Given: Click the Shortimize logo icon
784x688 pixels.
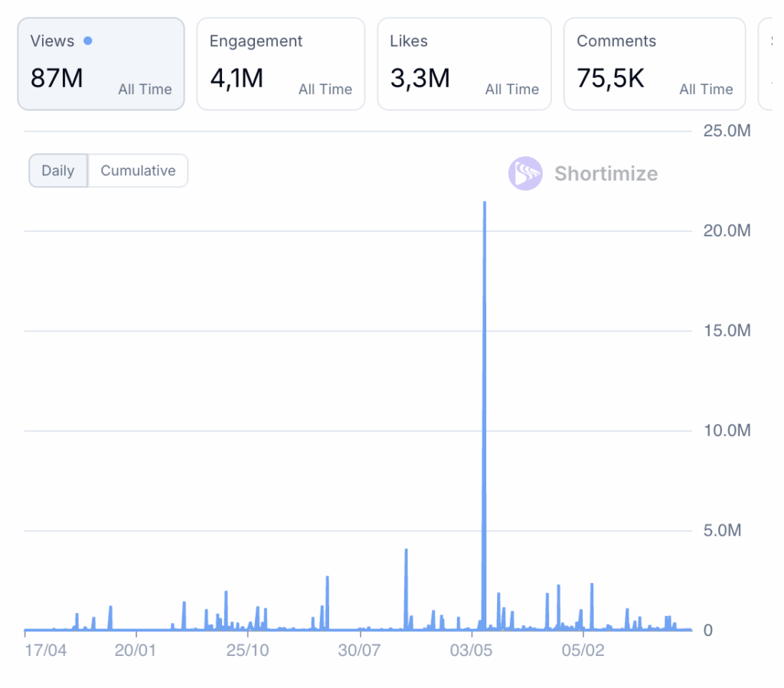Looking at the screenshot, I should pyautogui.click(x=525, y=174).
